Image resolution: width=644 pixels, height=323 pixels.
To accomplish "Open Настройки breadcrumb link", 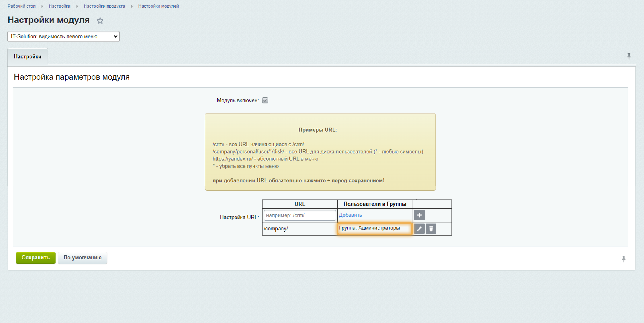I will click(x=59, y=6).
